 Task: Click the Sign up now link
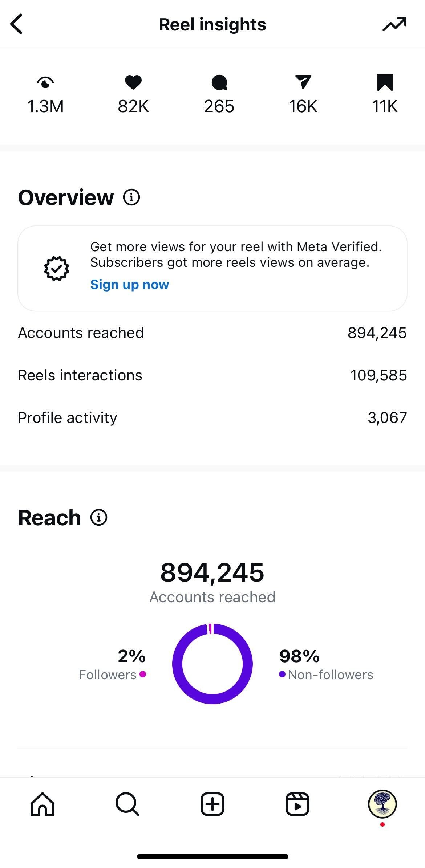pos(130,285)
